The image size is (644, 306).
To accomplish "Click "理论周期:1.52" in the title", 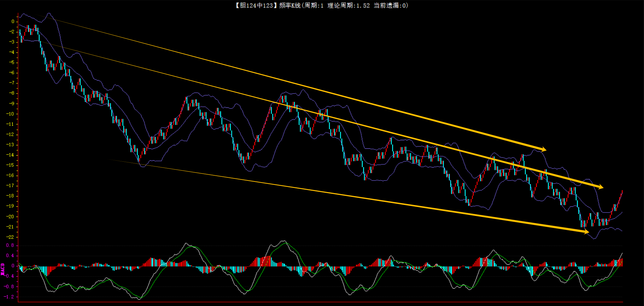I will pos(348,5).
